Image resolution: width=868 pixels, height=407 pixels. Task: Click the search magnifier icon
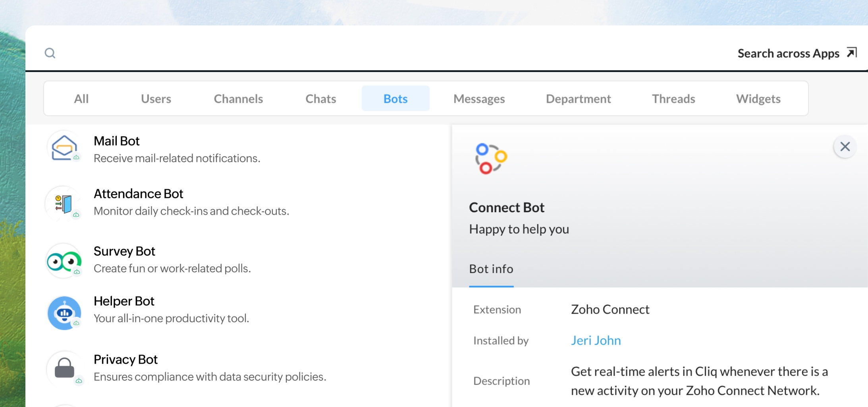click(50, 53)
